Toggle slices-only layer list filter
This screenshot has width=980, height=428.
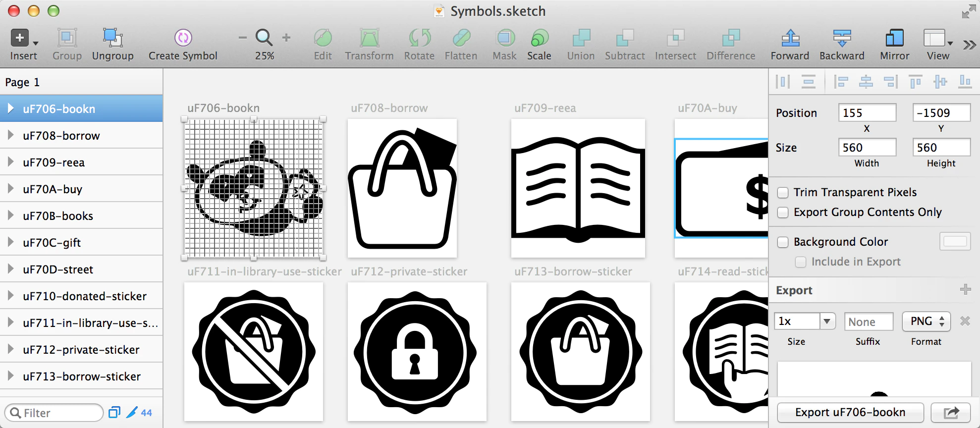pyautogui.click(x=114, y=412)
